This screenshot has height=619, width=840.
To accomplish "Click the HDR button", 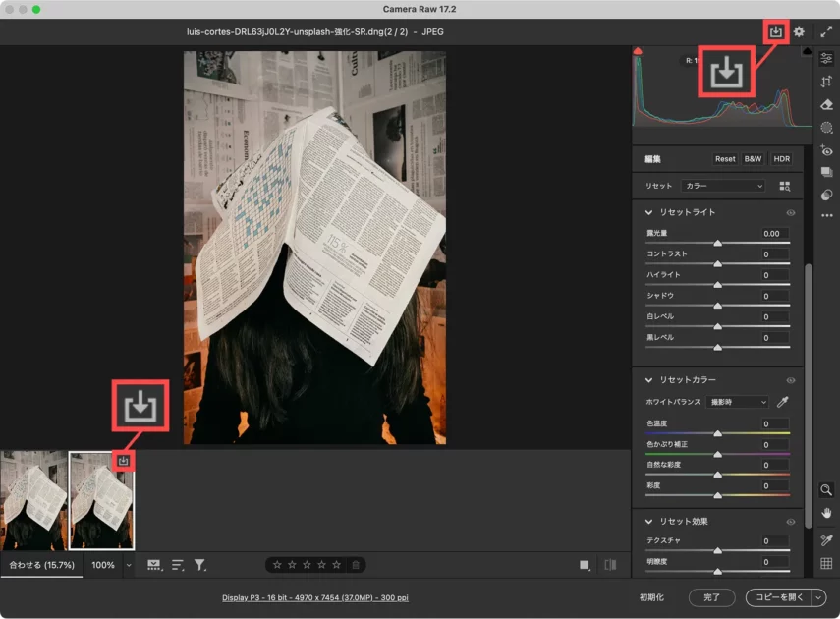I will [782, 159].
